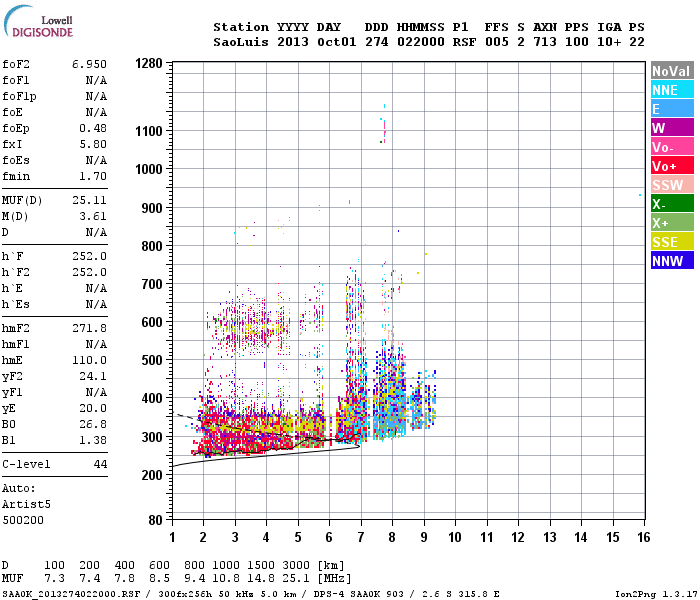This screenshot has height=600, width=700.
Task: Click the fmin value 1.70
Action: pos(93,176)
